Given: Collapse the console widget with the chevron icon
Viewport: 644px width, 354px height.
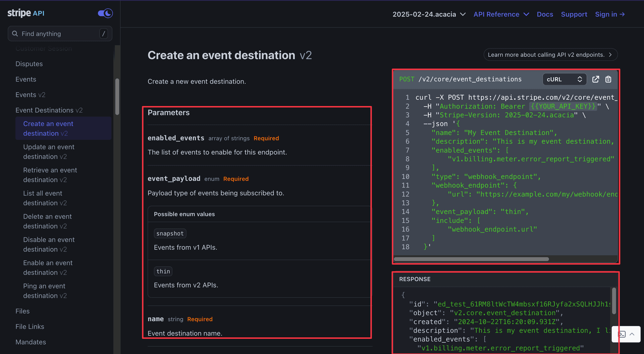Looking at the screenshot, I should (632, 334).
